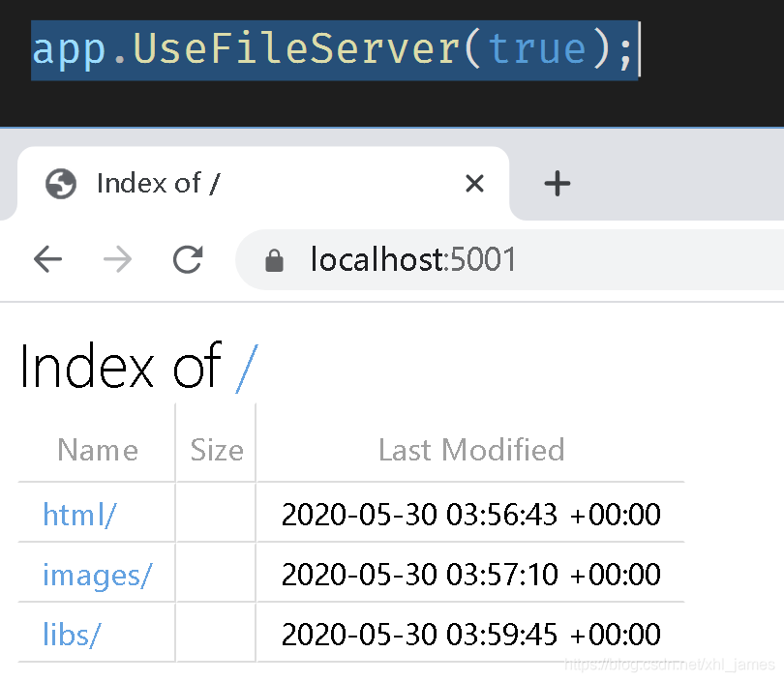Open a new browser tab
784x682 pixels.
click(557, 184)
